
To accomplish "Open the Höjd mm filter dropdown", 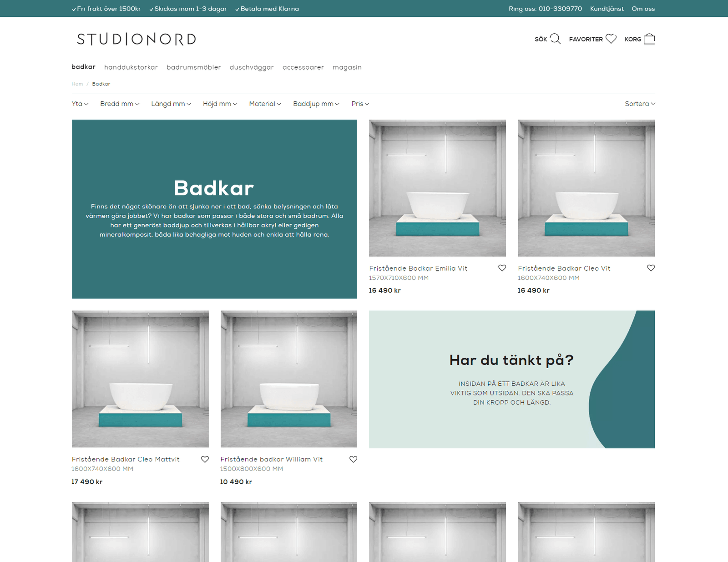I will (x=220, y=104).
